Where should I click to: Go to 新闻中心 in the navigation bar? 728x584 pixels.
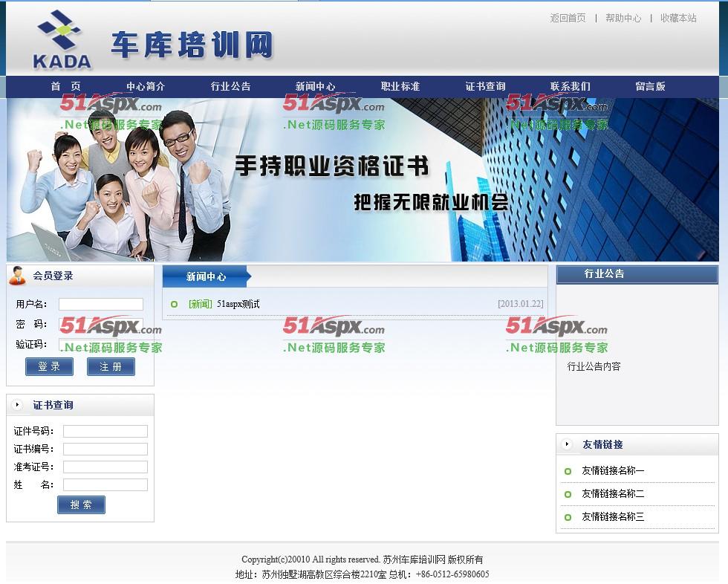coord(315,86)
